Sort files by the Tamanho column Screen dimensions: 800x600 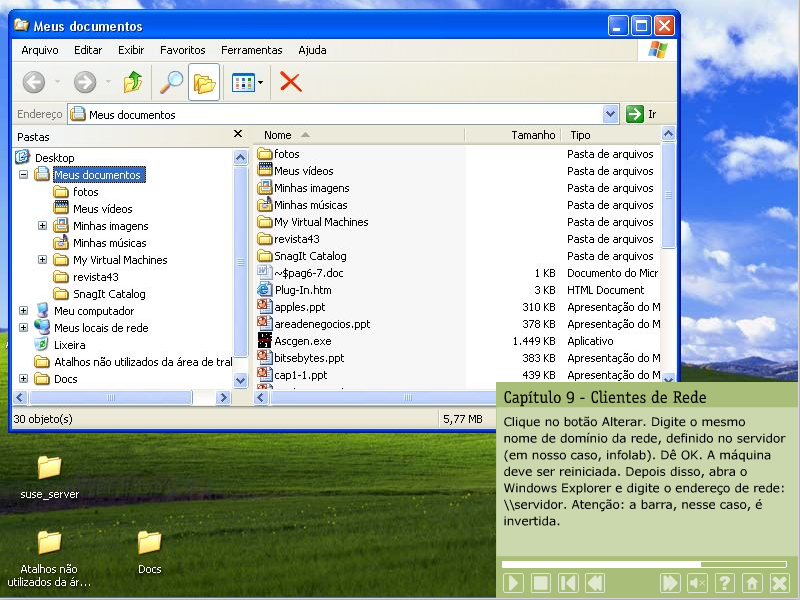(532, 135)
